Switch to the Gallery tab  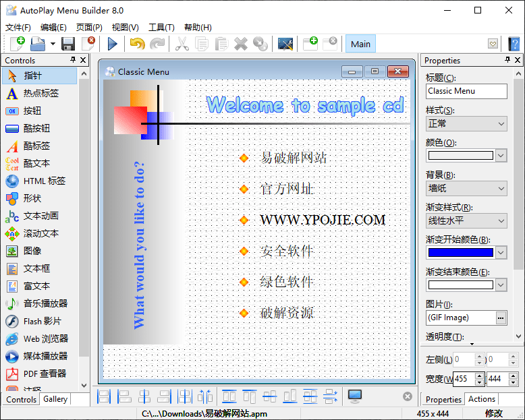(55, 399)
